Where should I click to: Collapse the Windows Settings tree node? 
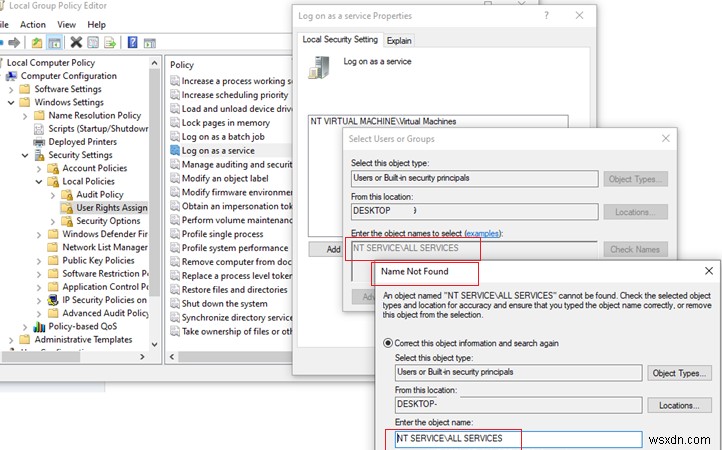pyautogui.click(x=11, y=102)
